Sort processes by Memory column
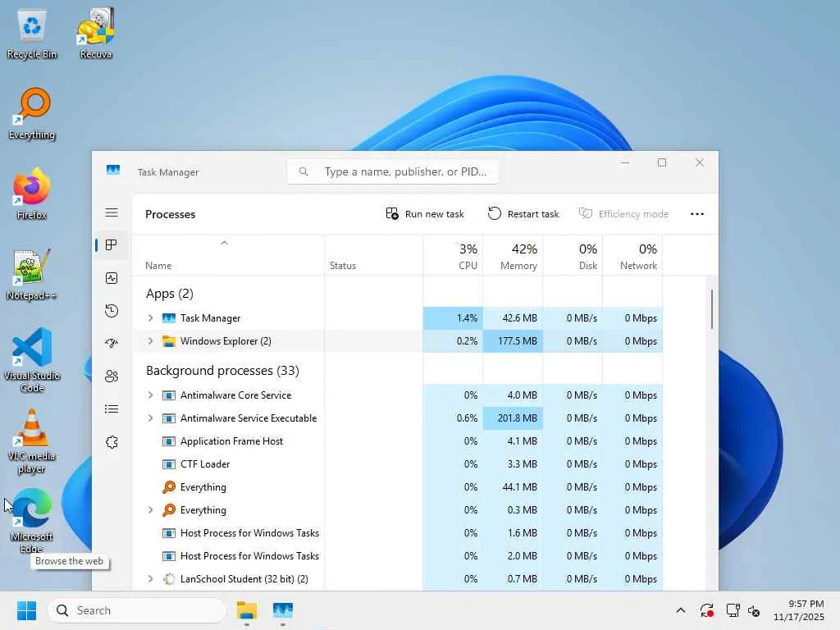The image size is (840, 630). (x=514, y=256)
